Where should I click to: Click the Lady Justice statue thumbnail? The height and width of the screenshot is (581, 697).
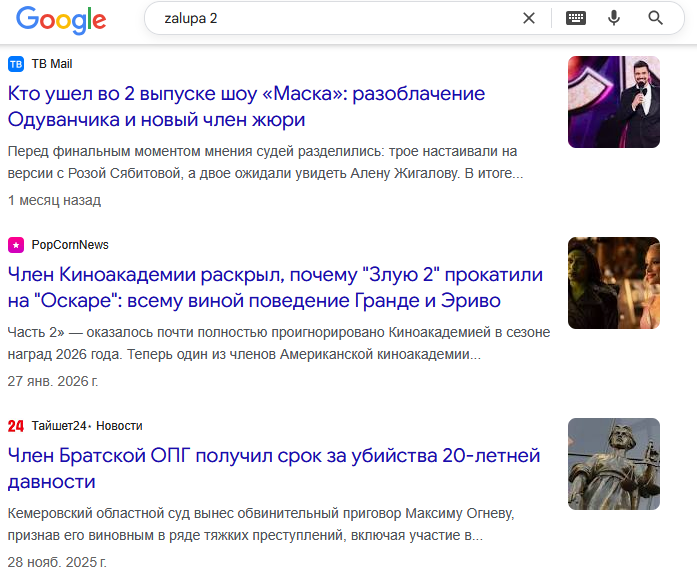point(614,464)
